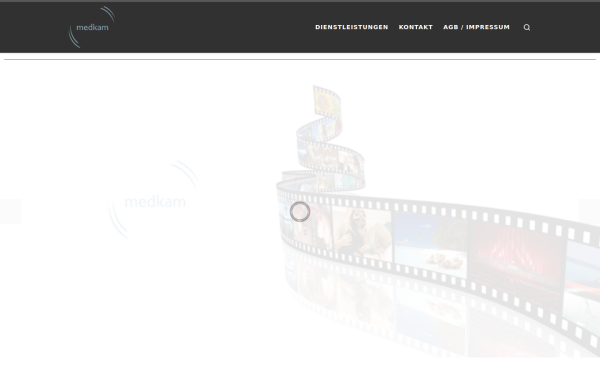Open the search magnifier icon

[527, 27]
